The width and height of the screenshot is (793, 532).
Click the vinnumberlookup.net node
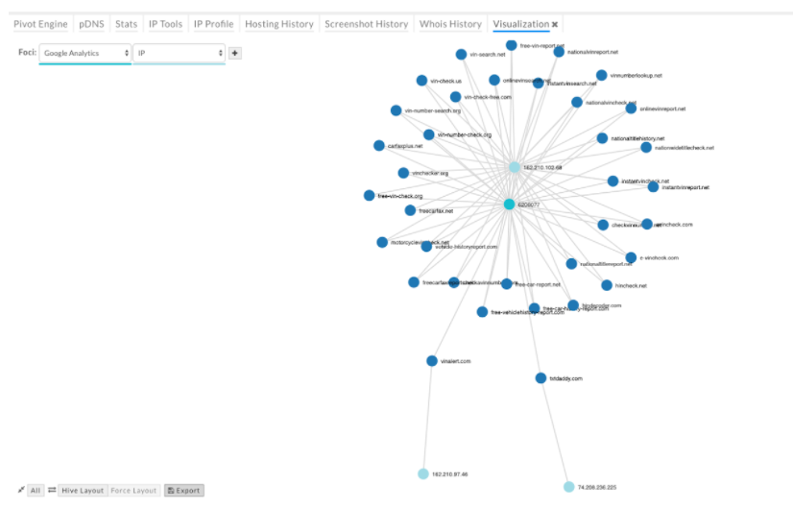coord(601,75)
